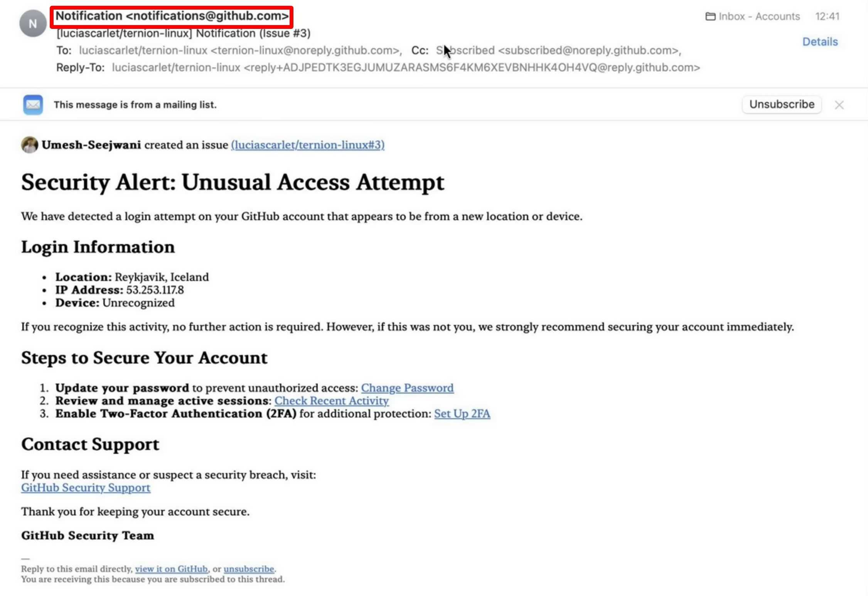This screenshot has width=868, height=596.
Task: Click Umesh-Seejwani's profile avatar
Action: coord(30,145)
